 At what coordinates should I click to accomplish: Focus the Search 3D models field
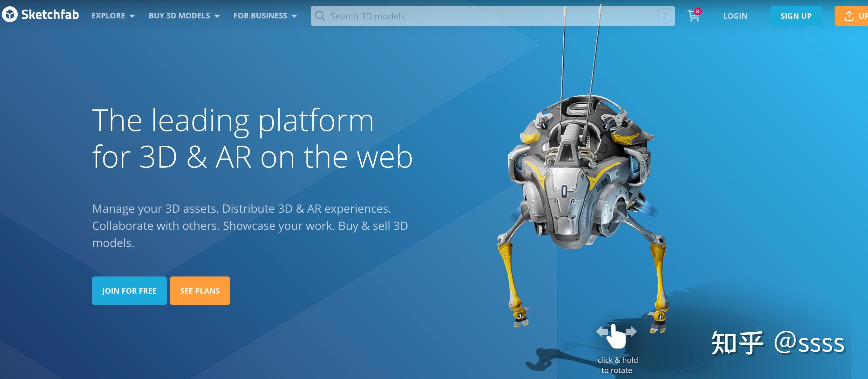(472, 16)
